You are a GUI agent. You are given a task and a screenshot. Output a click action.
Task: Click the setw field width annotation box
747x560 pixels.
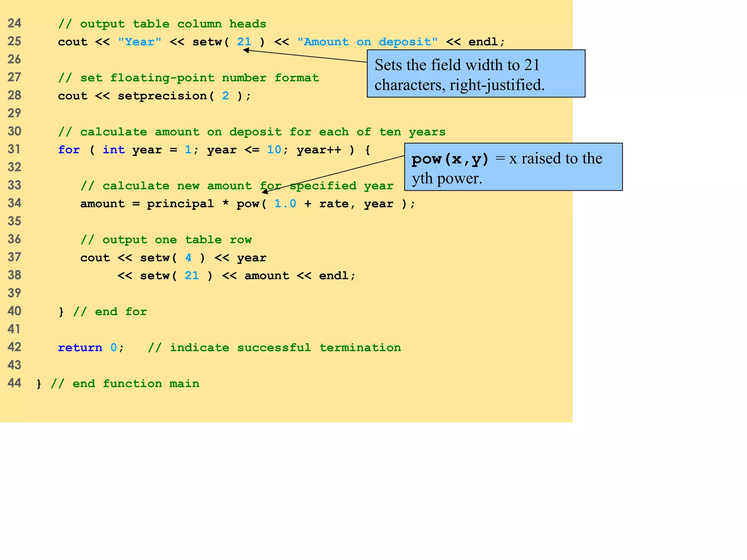(476, 74)
